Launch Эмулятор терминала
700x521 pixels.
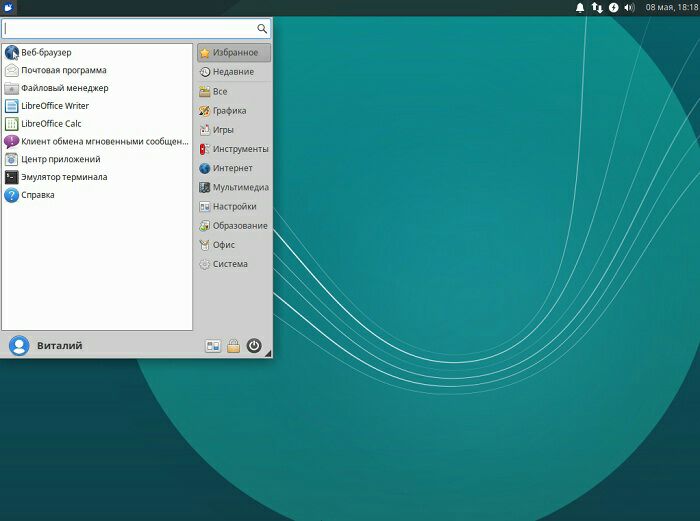[x=97, y=178]
